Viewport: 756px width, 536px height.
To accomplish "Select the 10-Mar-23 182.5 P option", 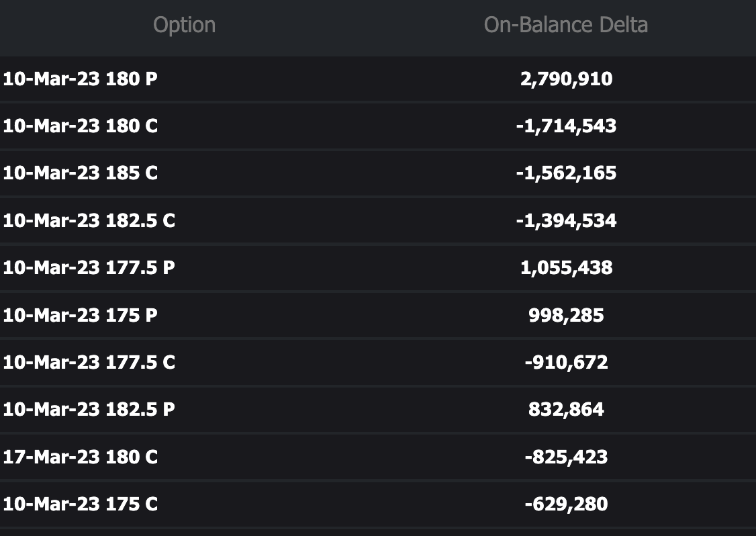I will tap(89, 410).
